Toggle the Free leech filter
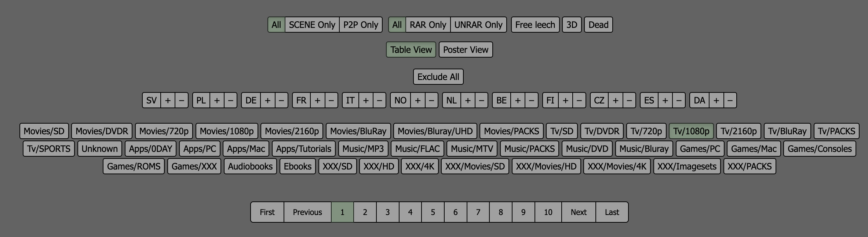The image size is (868, 237). tap(535, 25)
